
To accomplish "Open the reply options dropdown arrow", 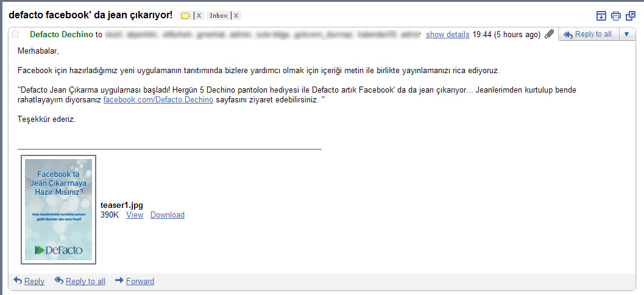I will [626, 35].
